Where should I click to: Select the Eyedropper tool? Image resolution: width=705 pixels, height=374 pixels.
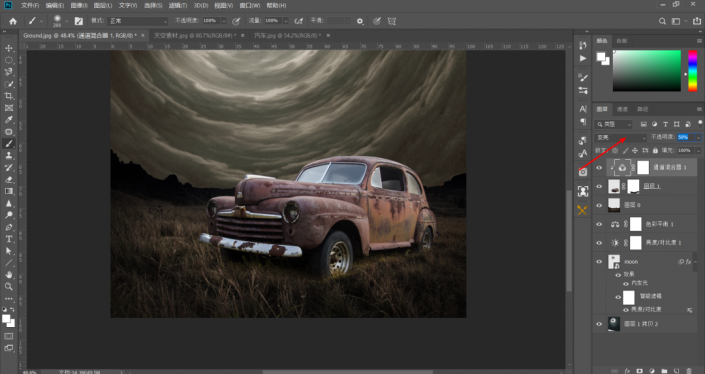click(x=9, y=120)
